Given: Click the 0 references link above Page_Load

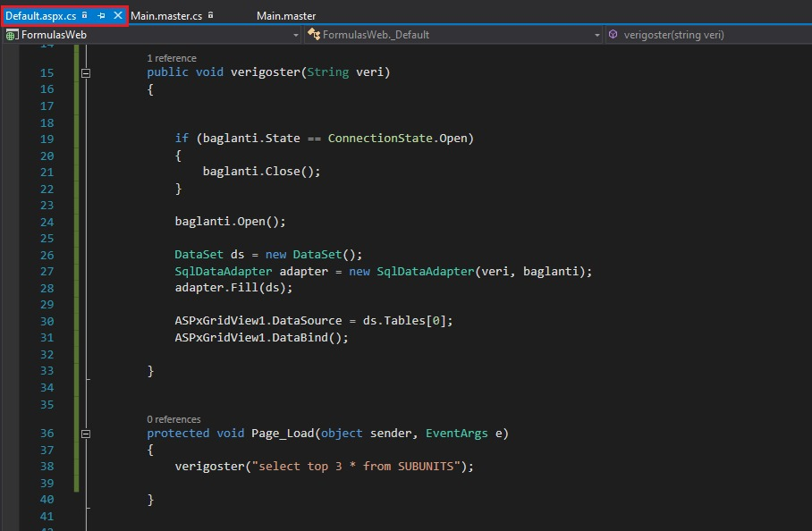Looking at the screenshot, I should pyautogui.click(x=173, y=418).
